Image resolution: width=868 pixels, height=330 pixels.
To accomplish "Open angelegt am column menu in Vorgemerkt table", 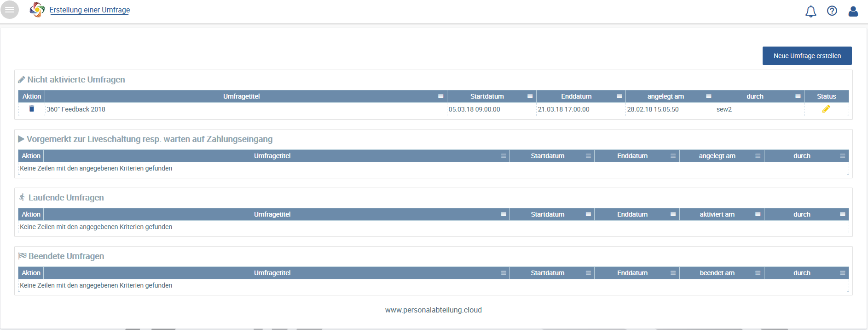I will (x=758, y=156).
